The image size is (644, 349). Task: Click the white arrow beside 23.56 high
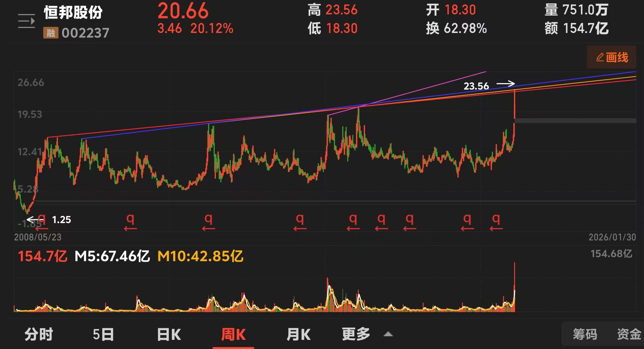click(x=505, y=83)
